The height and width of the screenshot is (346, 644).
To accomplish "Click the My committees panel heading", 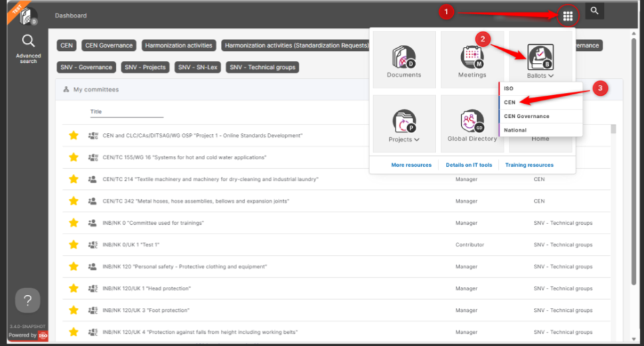I will tap(96, 90).
